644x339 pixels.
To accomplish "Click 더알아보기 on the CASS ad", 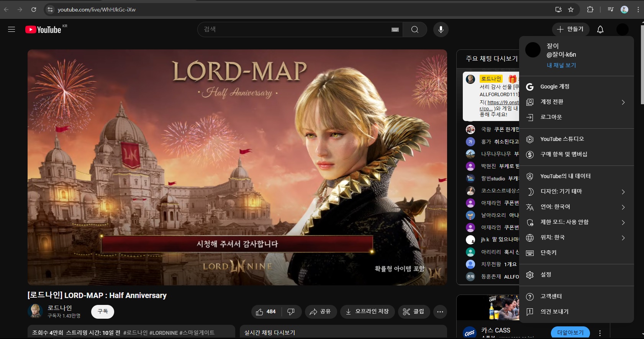I will pos(570,332).
